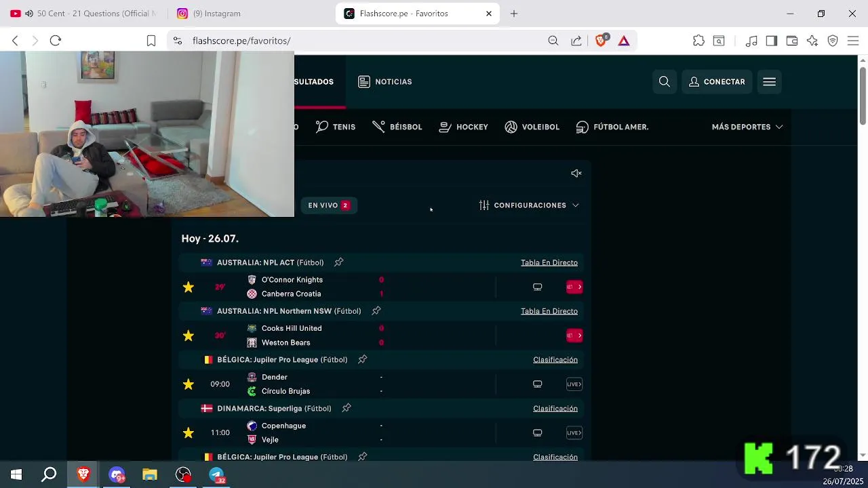Open the zoom magnifier in address bar
The width and height of the screenshot is (868, 488).
click(553, 41)
